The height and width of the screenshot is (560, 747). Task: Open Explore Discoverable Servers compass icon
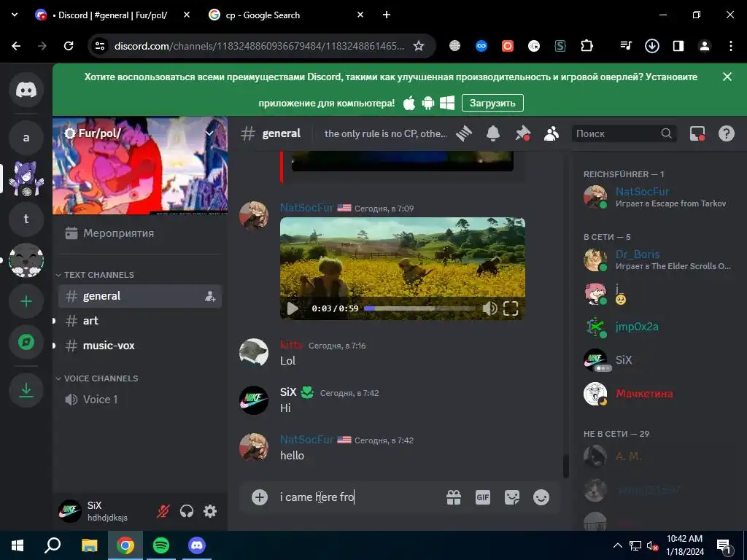coord(26,342)
